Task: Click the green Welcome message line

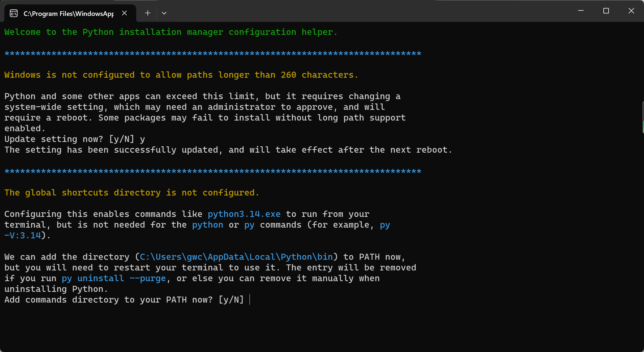Action: pos(171,32)
